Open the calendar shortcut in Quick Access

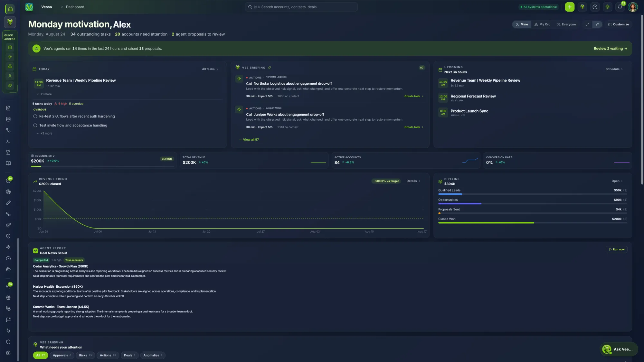coord(10,47)
